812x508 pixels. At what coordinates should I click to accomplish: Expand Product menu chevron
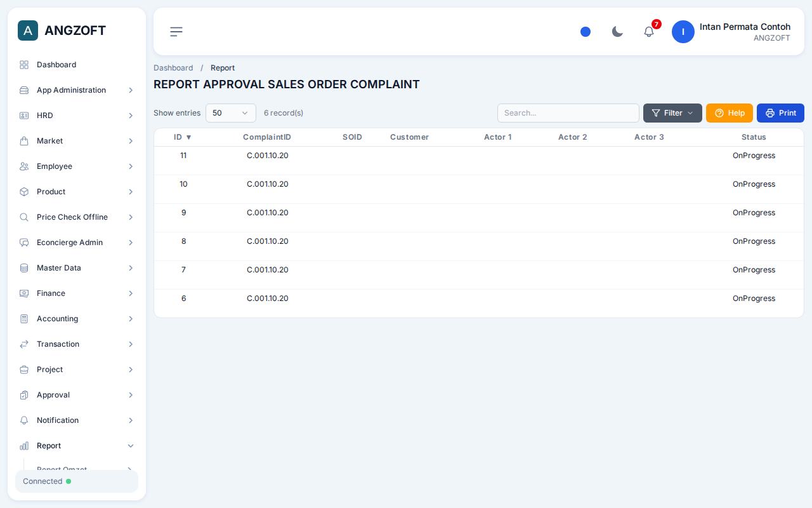131,192
